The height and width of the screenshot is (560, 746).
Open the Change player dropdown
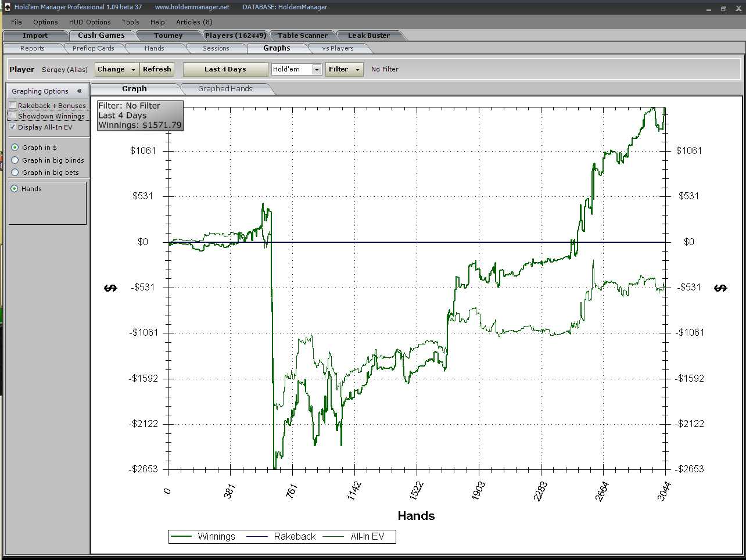tap(116, 69)
